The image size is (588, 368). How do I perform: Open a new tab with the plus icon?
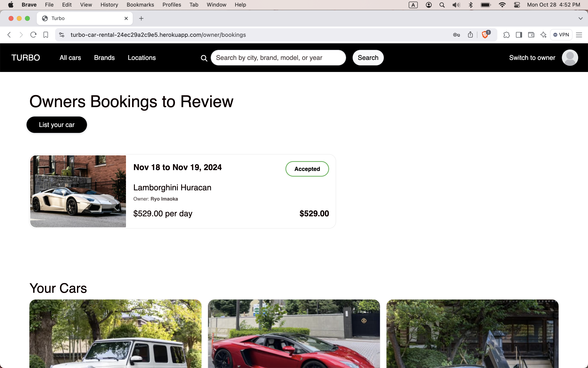click(141, 18)
